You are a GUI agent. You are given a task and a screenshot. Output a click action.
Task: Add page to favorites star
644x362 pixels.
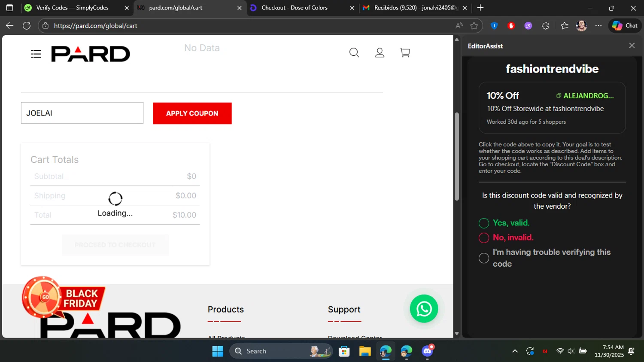coord(474,26)
